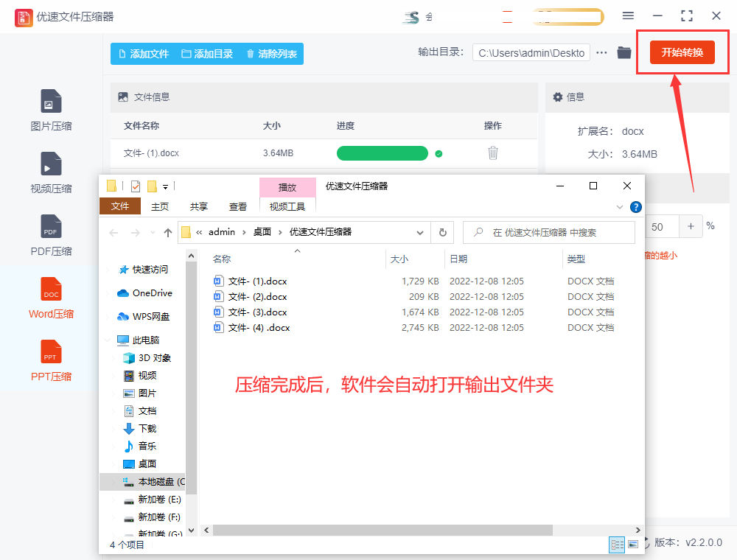
Task: Open the hamburger menu in the compressor title bar
Action: click(628, 16)
